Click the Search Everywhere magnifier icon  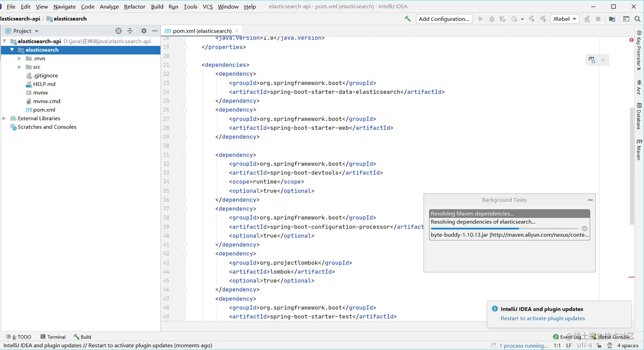coord(637,19)
